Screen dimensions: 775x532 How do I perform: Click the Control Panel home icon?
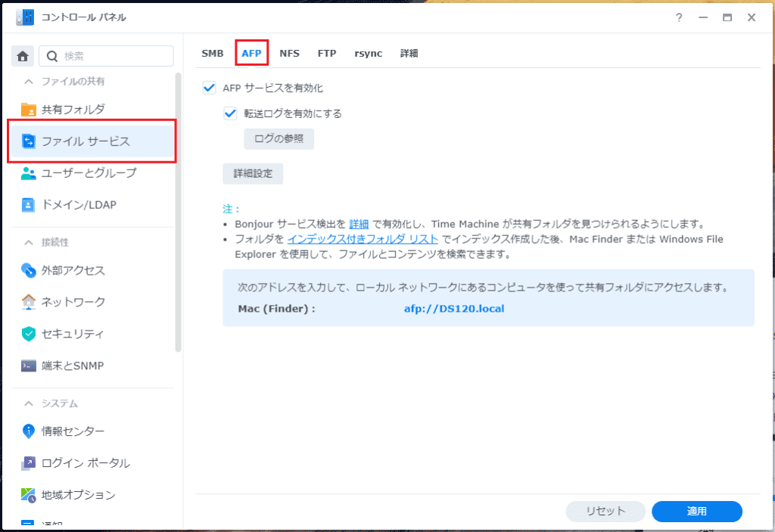23,56
